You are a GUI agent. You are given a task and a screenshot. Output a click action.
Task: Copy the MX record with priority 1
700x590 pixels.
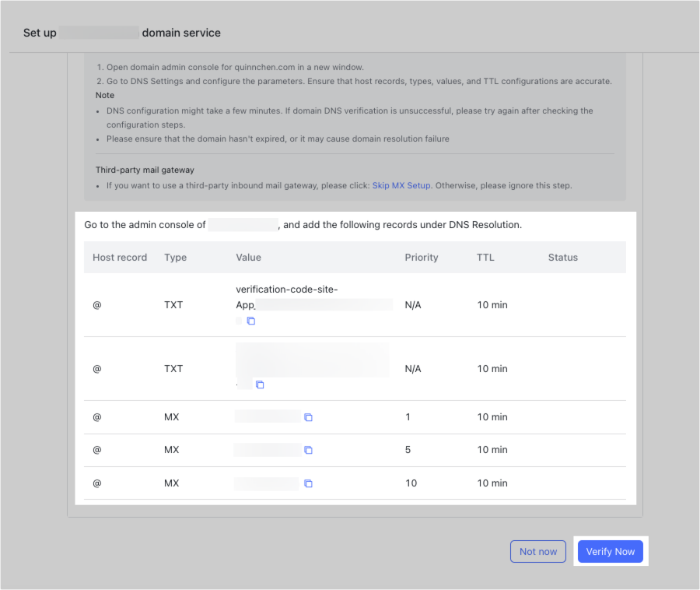point(308,417)
